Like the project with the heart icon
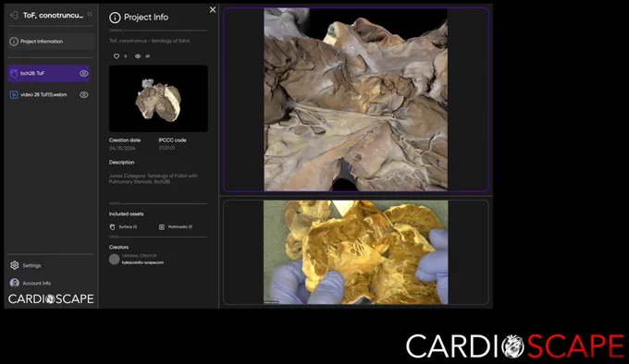The width and height of the screenshot is (629, 364). click(117, 56)
